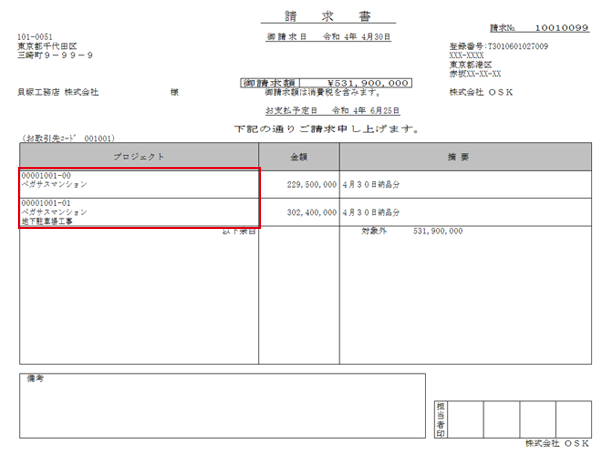Click amount 302,400,000 cell
The height and width of the screenshot is (456, 608).
[x=299, y=213]
